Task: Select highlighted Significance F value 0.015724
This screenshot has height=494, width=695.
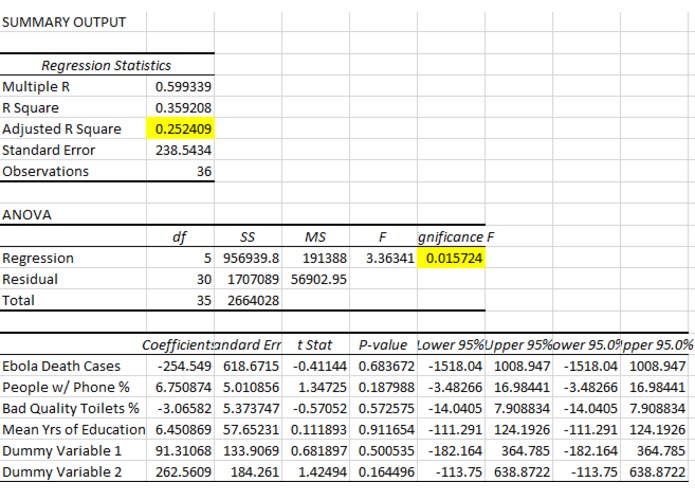Action: tap(451, 258)
